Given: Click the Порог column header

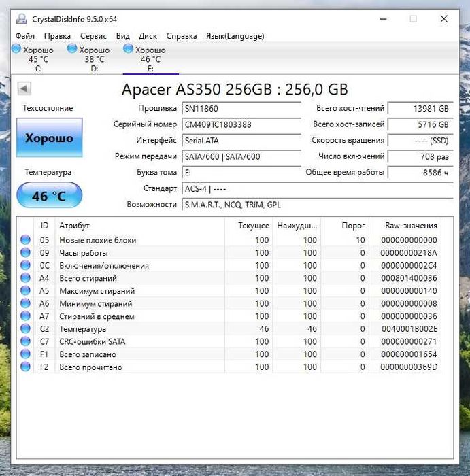Looking at the screenshot, I should pyautogui.click(x=345, y=226).
